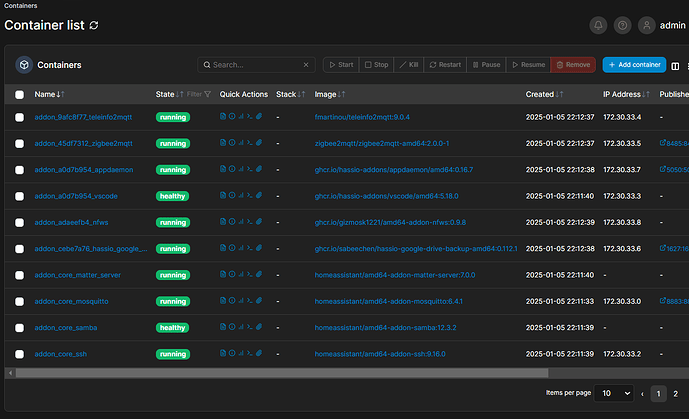Check the addon_a0d7b954_appdaemon row
Screen dimensions: 689x419
point(19,170)
